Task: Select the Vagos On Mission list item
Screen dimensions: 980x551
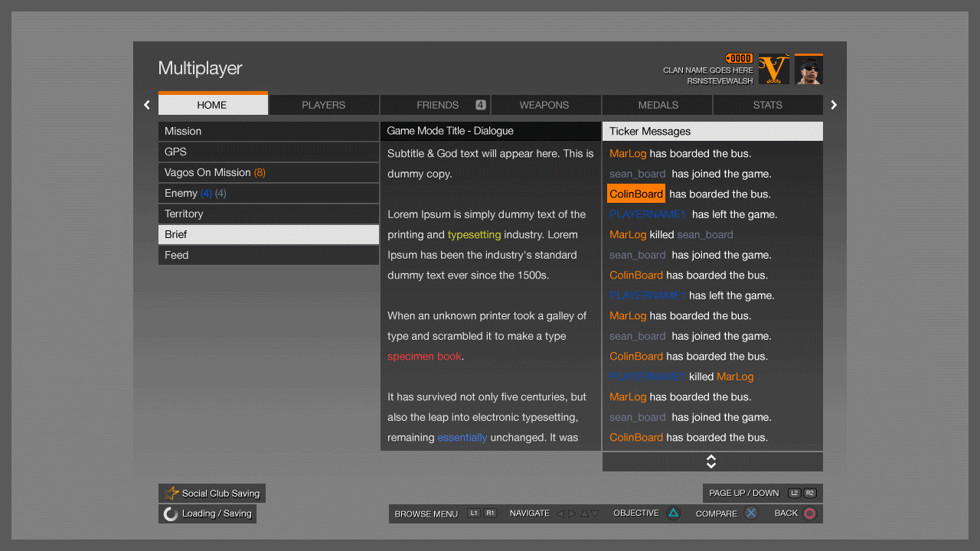Action: [x=268, y=173]
